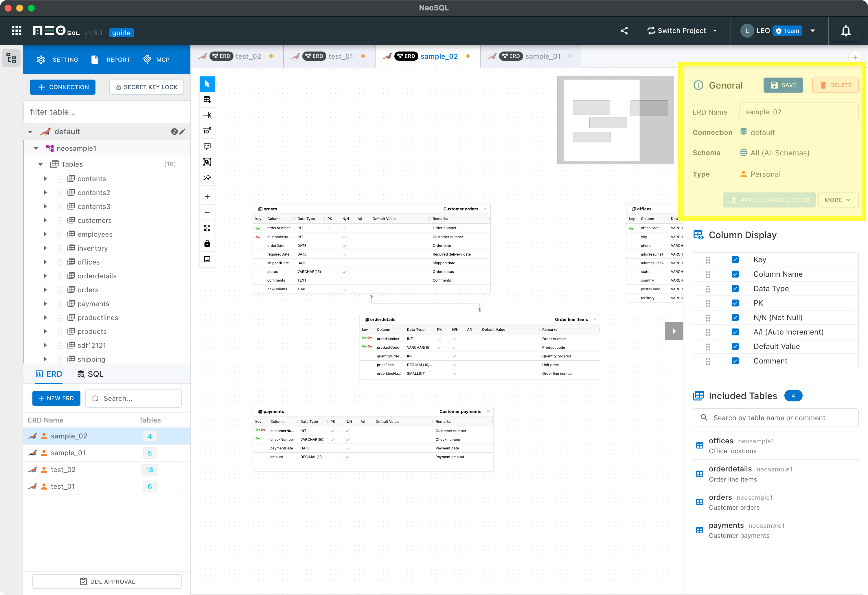Uncheck the Key column display checkbox
The height and width of the screenshot is (595, 868).
pos(735,260)
